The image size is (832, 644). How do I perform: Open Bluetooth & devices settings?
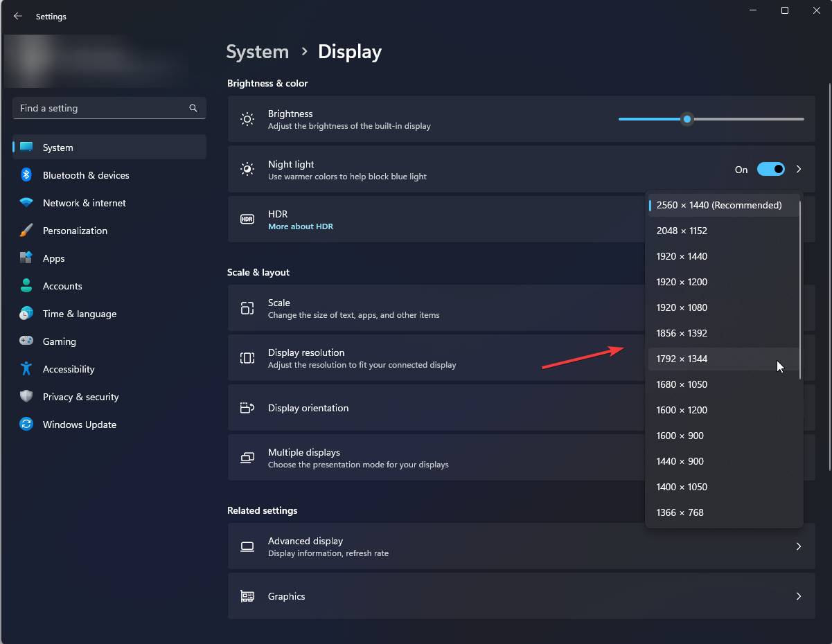109,175
